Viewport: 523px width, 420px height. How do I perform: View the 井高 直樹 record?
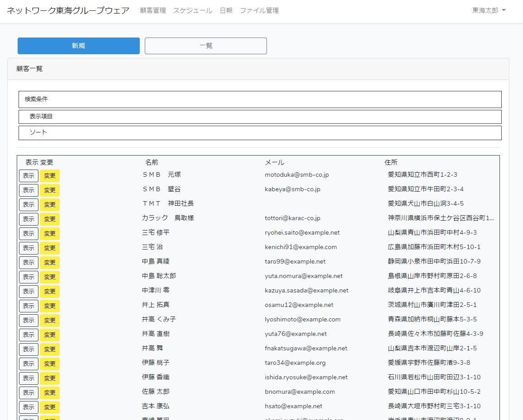29,335
